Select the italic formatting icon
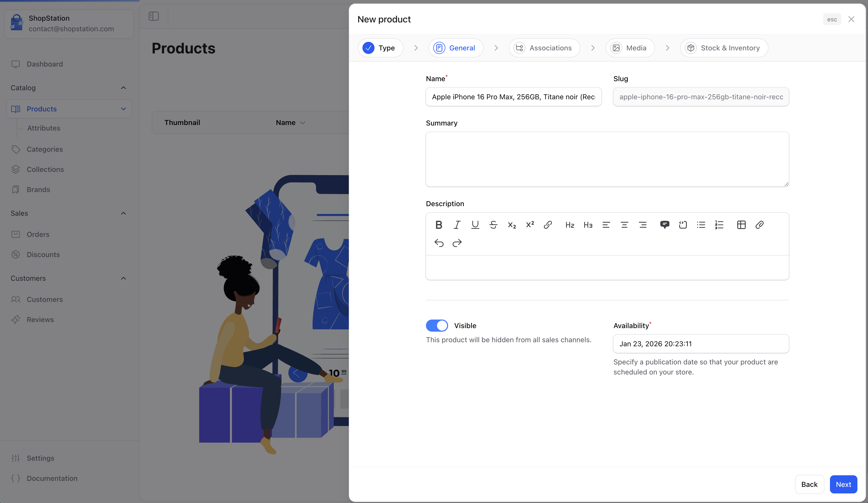 (457, 225)
